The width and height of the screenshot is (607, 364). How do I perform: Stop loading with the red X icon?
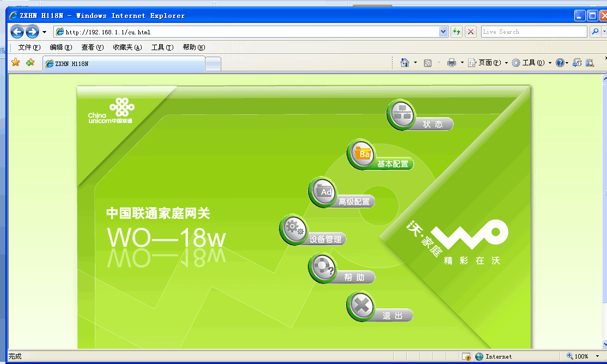(471, 32)
